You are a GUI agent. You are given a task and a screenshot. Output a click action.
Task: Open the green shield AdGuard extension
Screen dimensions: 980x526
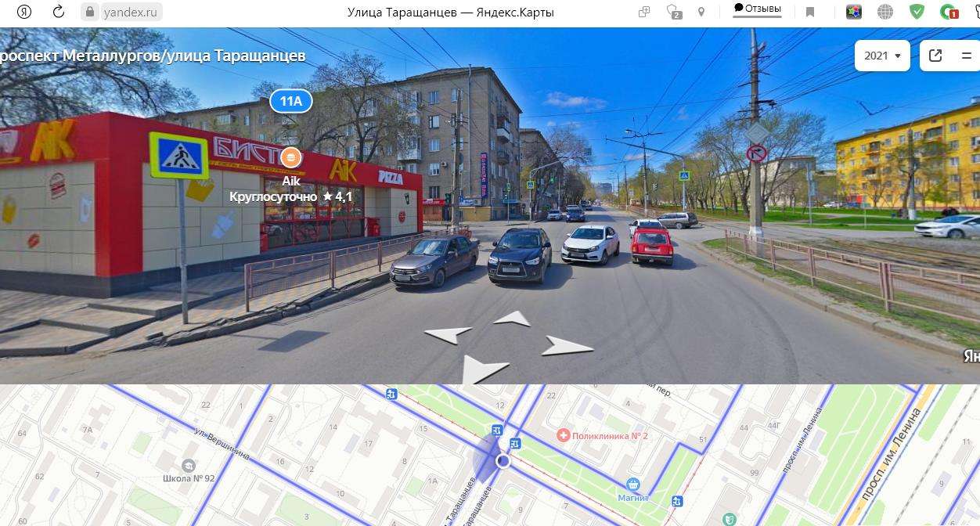[x=917, y=12]
